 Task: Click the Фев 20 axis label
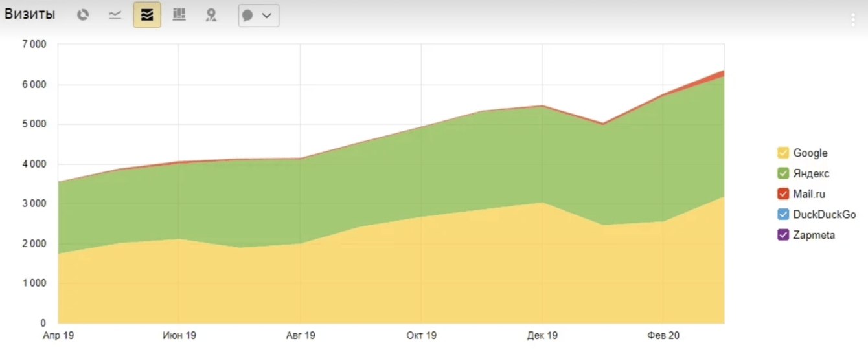click(x=663, y=336)
